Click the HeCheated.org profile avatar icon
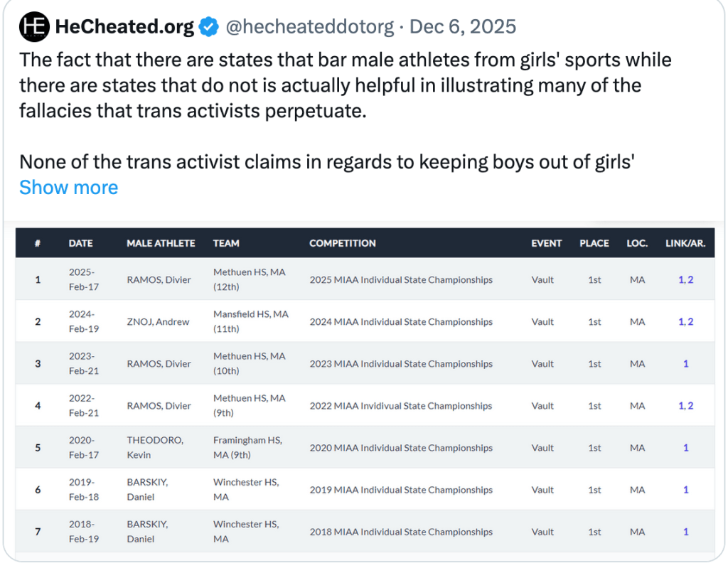 tap(33, 27)
